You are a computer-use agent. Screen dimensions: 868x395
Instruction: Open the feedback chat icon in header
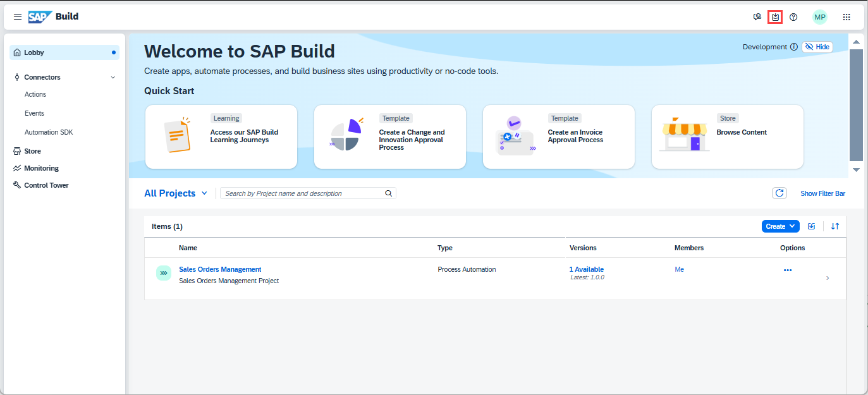pyautogui.click(x=757, y=17)
